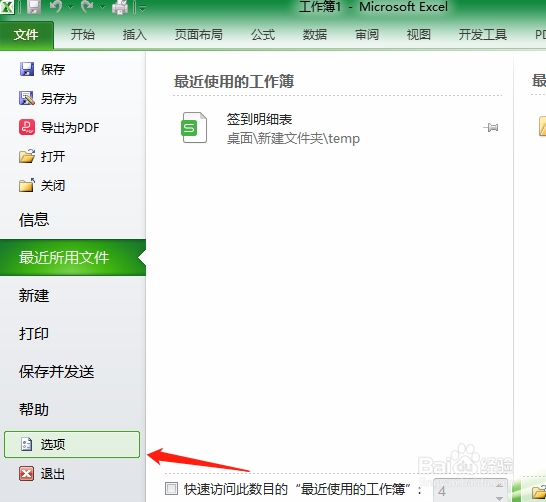Viewport: 546px width, 502px height.
Task: Switch to the 视图 ribbon tab
Action: (419, 35)
